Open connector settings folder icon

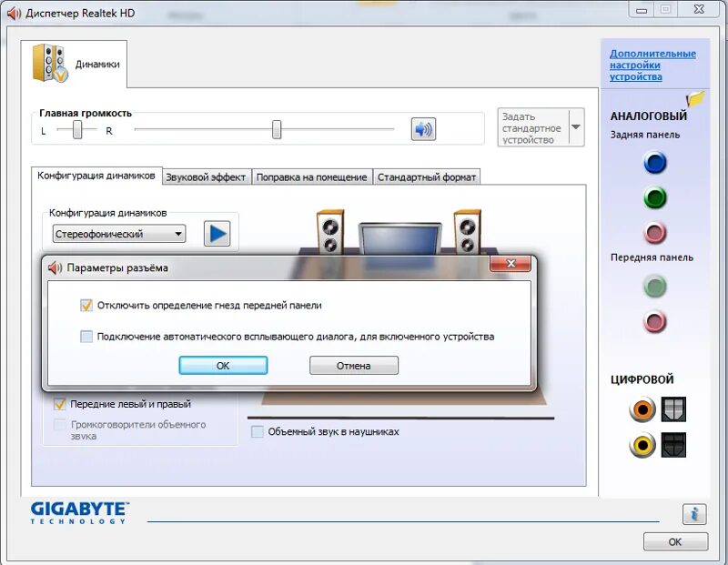click(695, 98)
